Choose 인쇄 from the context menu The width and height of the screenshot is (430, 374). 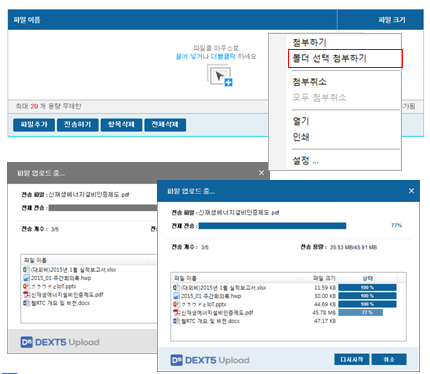(x=301, y=137)
